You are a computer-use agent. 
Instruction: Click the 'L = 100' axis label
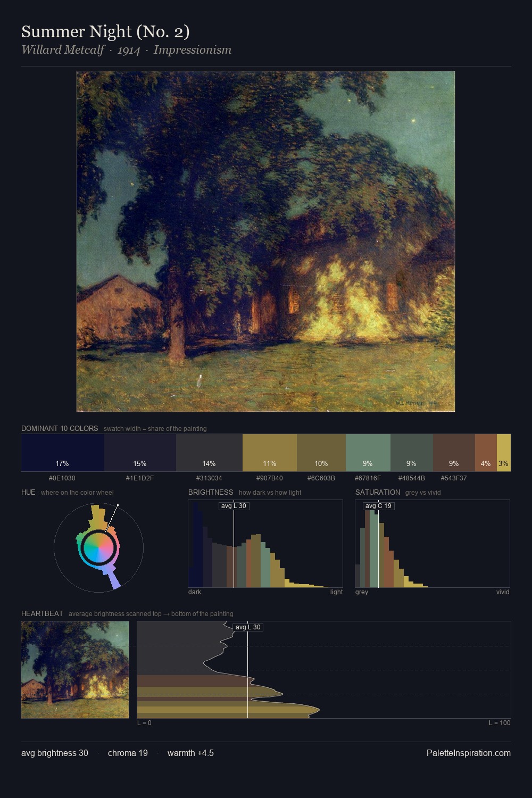point(500,723)
